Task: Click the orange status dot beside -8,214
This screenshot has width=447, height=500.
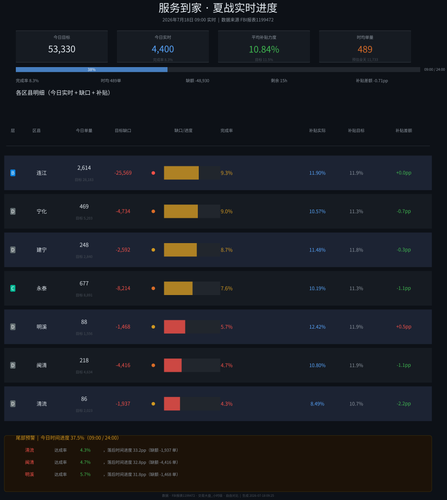Action: 153,288
